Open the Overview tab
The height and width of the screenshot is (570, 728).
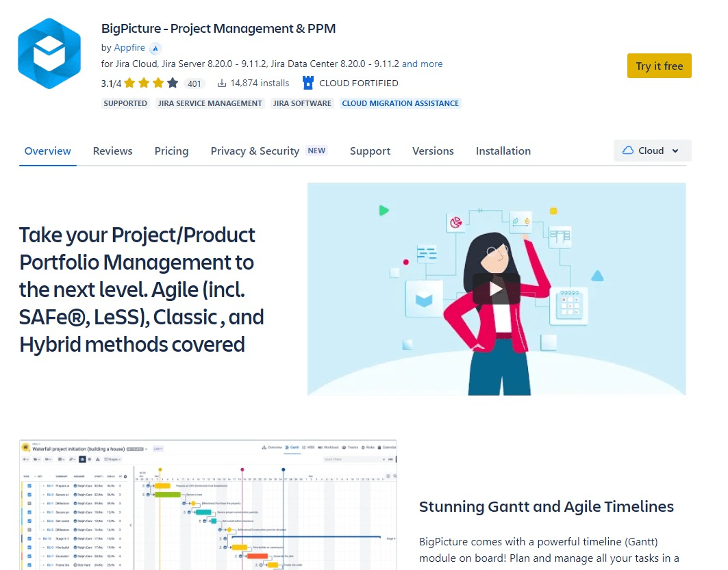[x=47, y=151]
